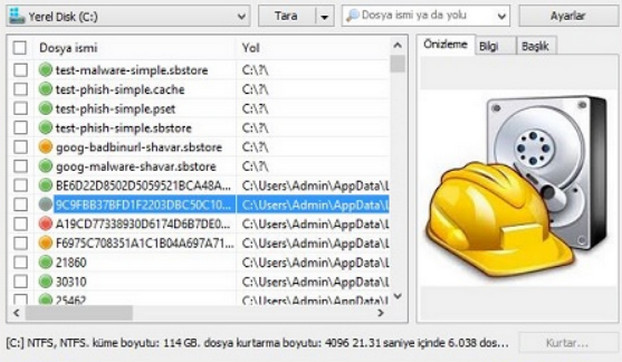
Task: Select the file name goog-badbinurl-shavar.sbstore
Action: pos(139,147)
